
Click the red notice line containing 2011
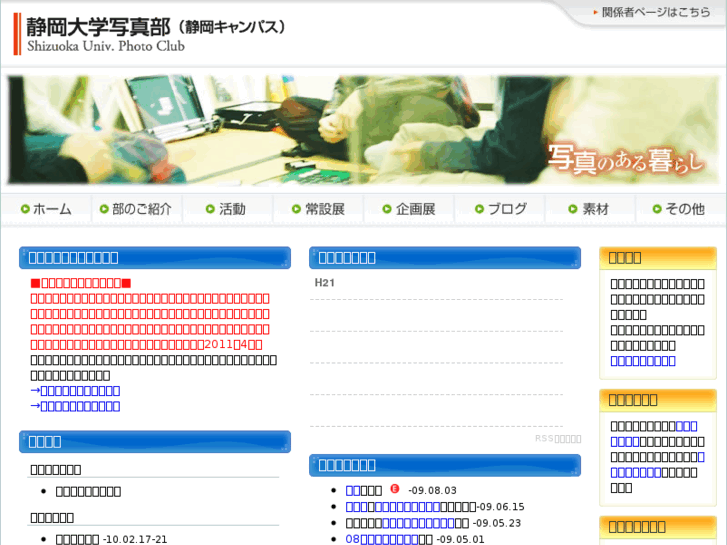[147, 345]
